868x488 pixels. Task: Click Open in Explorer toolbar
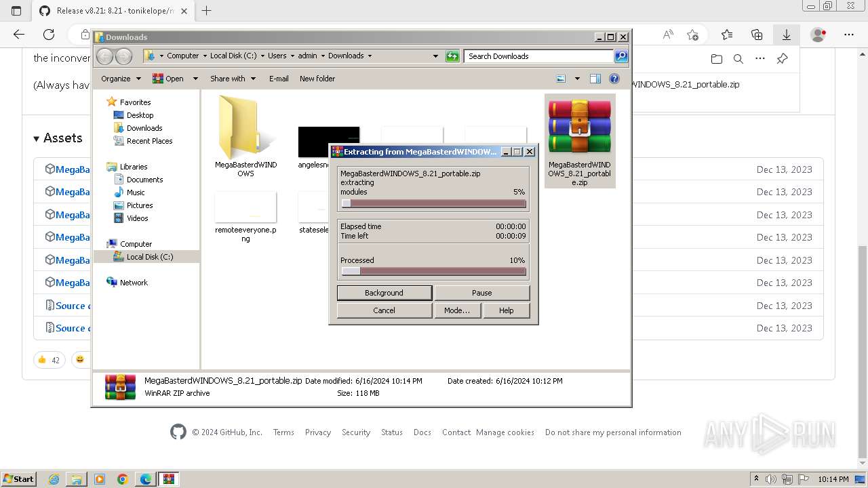168,79
